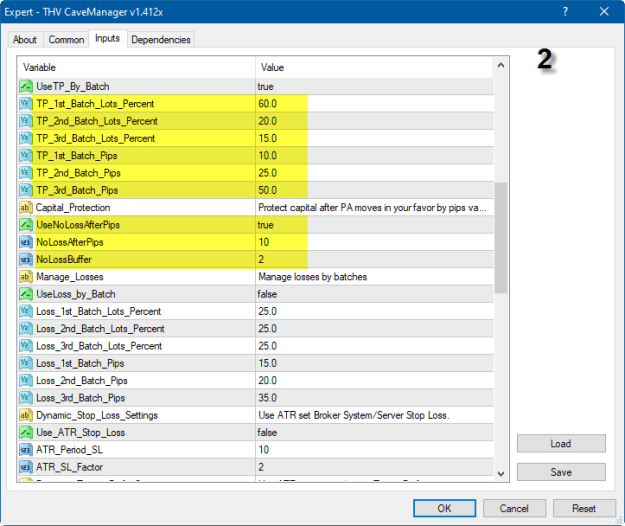Click the TP_3rd_Batch_Lots_Percent type icon
Image resolution: width=625 pixels, height=526 pixels.
pos(26,138)
